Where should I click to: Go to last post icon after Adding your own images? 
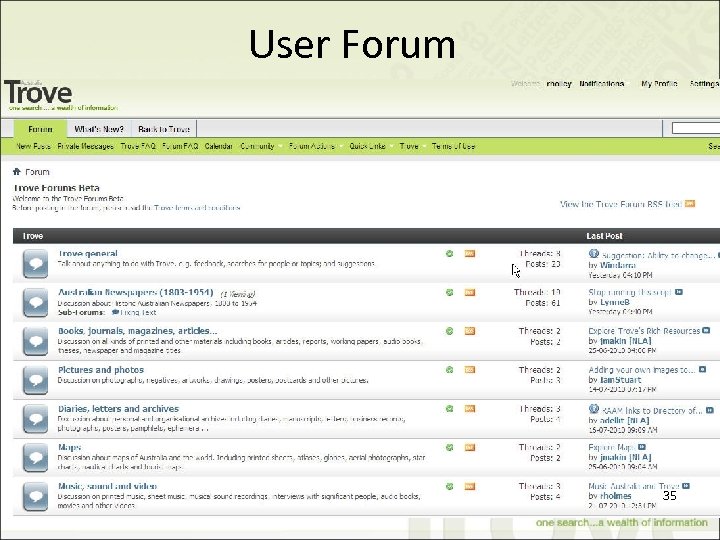point(703,369)
